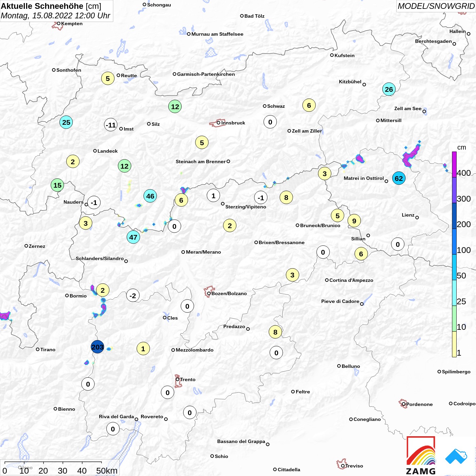476x476 pixels.
Task: Click the -11 station marker beside Imst
Action: pos(111,125)
